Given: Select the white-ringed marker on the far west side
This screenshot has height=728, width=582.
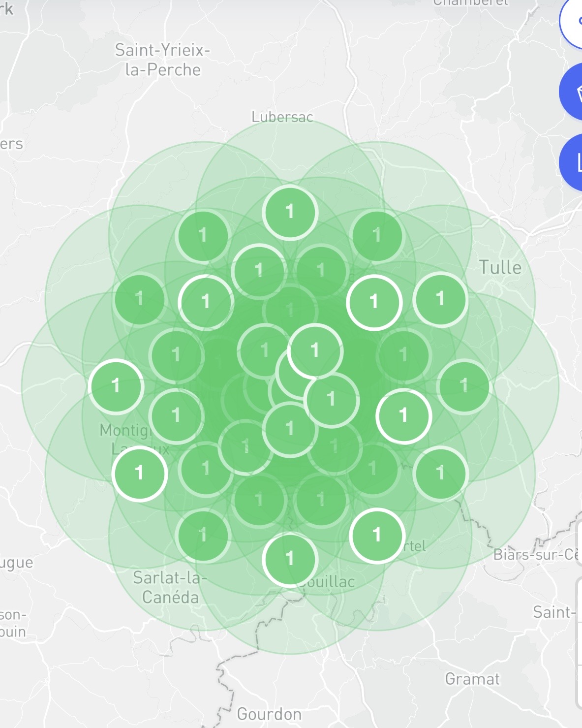Looking at the screenshot, I should click(117, 386).
